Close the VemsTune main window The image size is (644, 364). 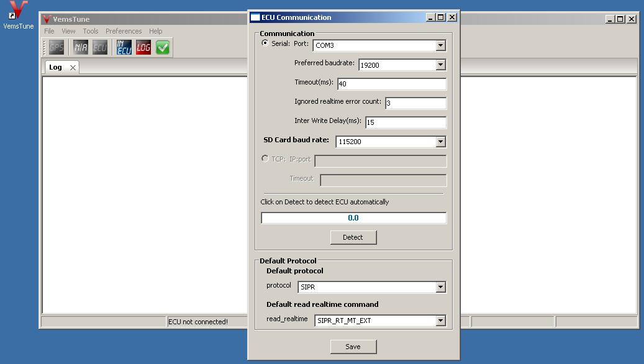coord(632,19)
